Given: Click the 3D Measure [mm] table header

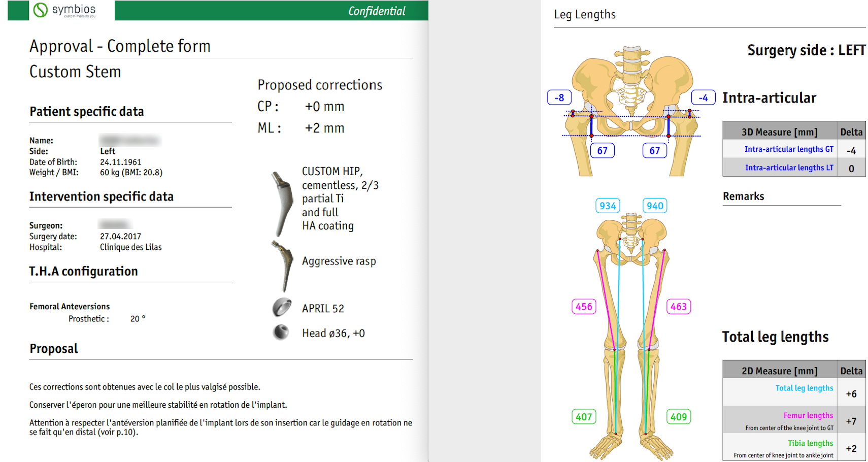Looking at the screenshot, I should [x=779, y=132].
